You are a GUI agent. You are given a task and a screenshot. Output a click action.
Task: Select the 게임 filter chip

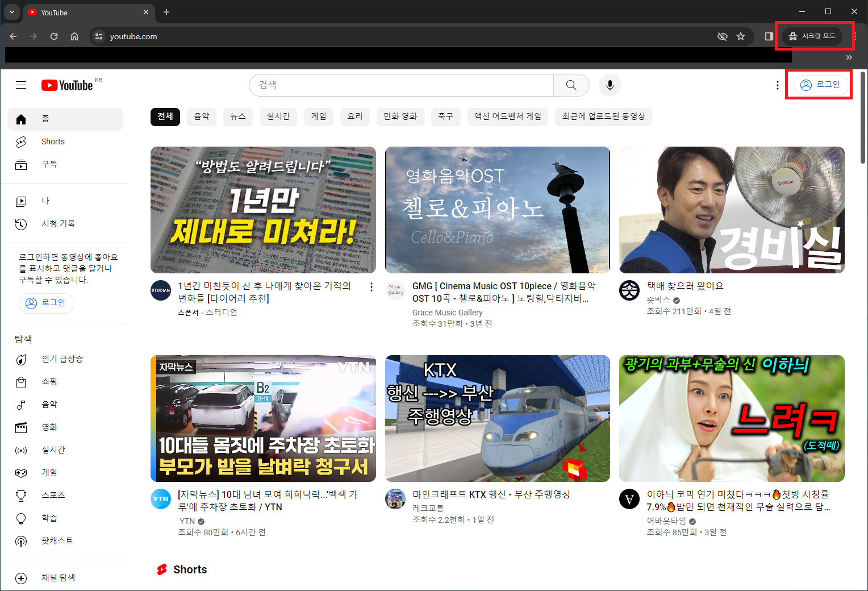pos(319,116)
